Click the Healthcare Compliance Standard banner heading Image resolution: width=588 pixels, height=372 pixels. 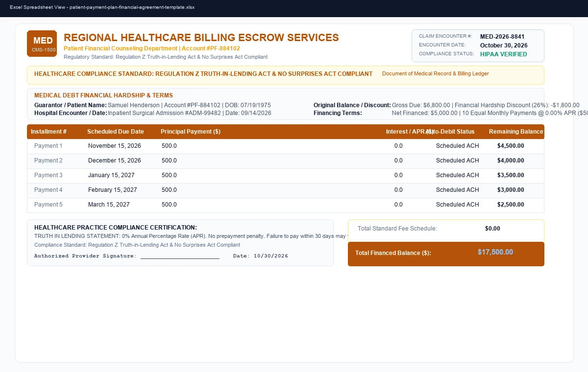tap(203, 74)
